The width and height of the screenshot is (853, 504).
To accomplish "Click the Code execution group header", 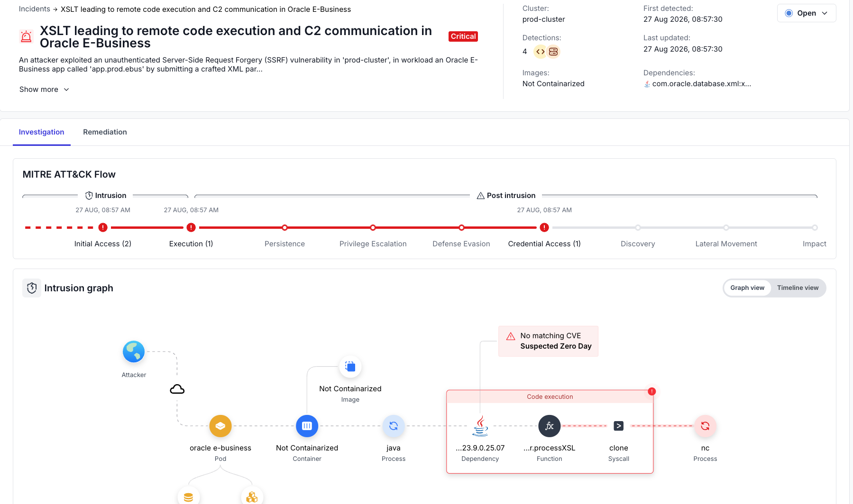I will click(x=550, y=396).
